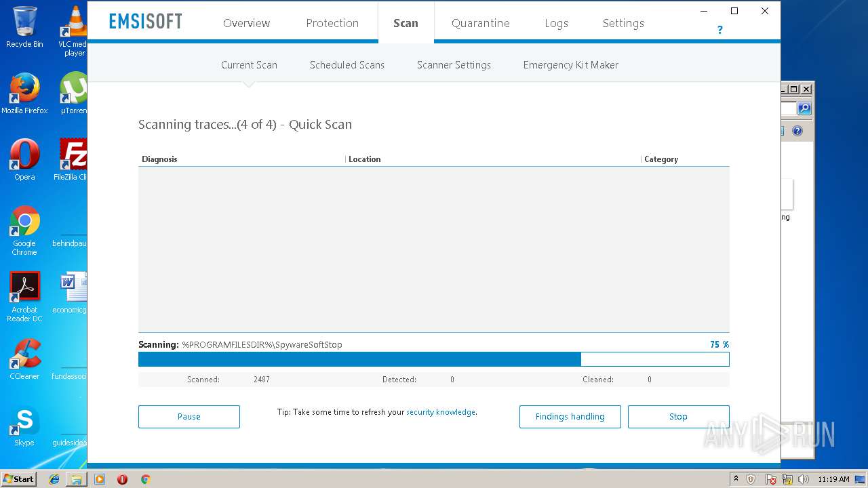
Task: Stop the quick scan
Action: click(x=678, y=417)
